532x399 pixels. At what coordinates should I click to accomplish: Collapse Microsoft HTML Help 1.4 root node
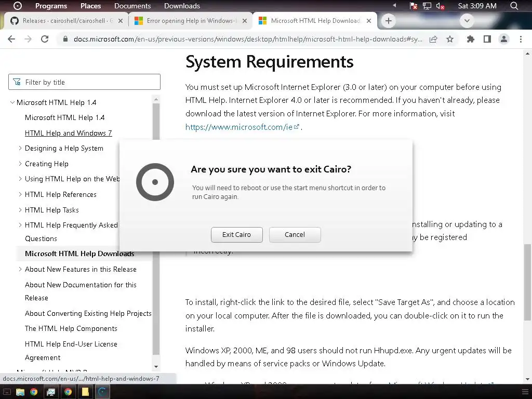pyautogui.click(x=12, y=102)
